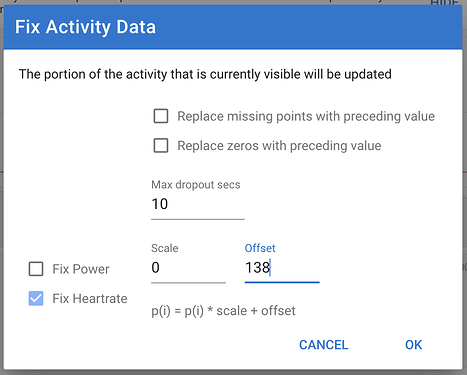Uncheck the Fix Heartrate checkbox

click(x=36, y=298)
